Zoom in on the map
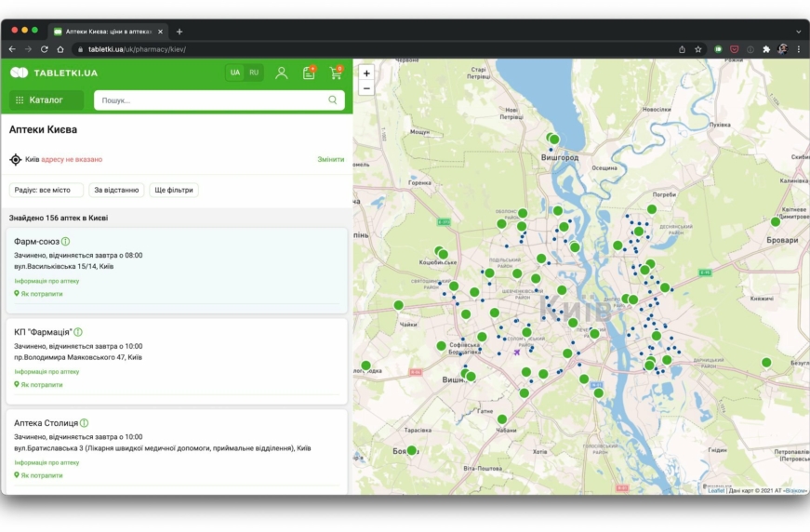810x532 pixels. point(366,73)
